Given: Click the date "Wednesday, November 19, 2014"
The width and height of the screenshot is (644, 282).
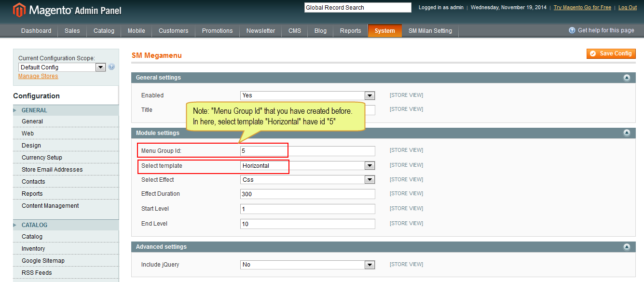Looking at the screenshot, I should [508, 7].
